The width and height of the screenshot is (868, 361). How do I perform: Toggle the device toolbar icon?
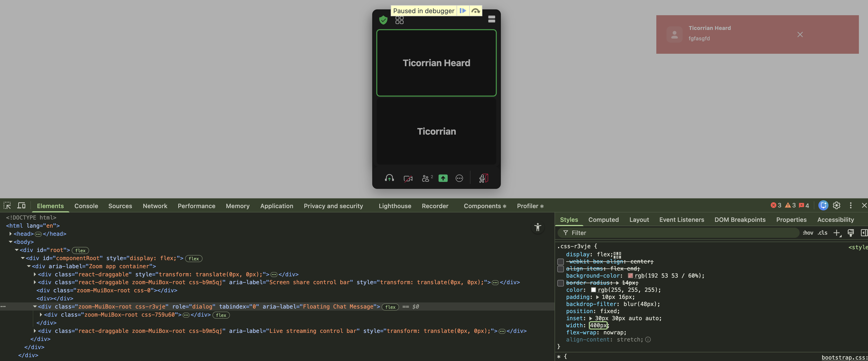point(22,205)
